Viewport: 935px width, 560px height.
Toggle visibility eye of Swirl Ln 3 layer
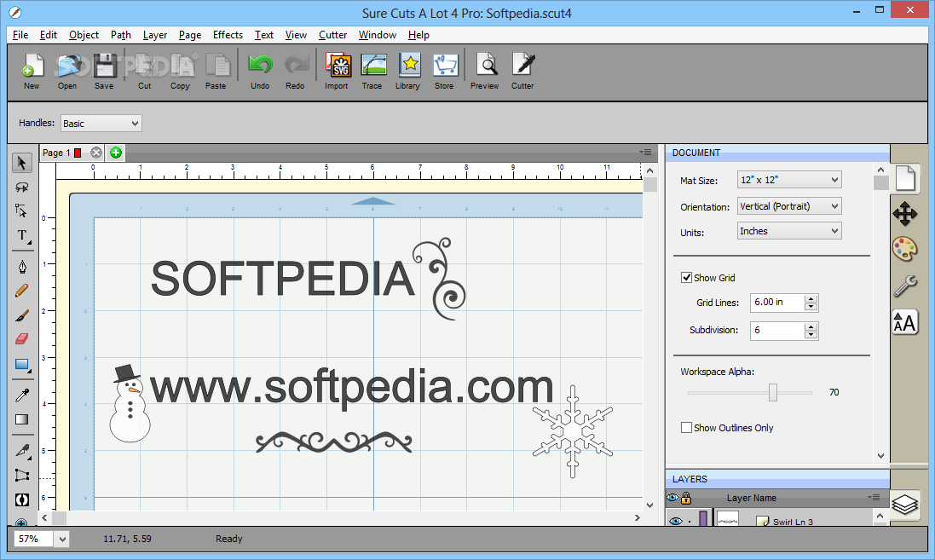pyautogui.click(x=675, y=522)
